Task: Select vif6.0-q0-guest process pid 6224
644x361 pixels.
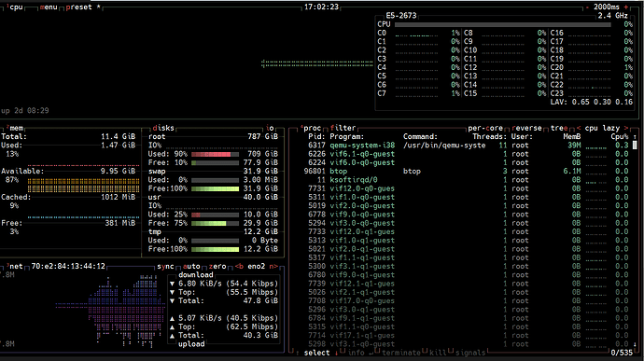Action: 466,162
